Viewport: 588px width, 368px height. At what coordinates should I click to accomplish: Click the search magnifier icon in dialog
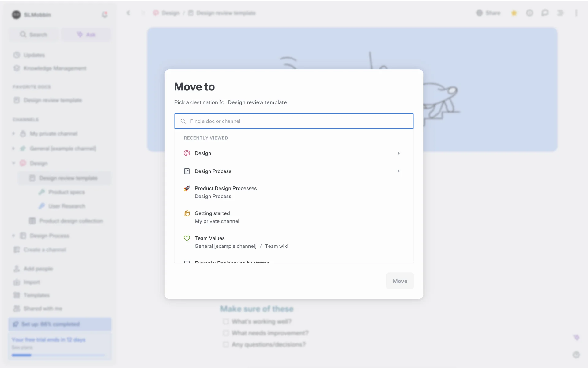point(183,121)
